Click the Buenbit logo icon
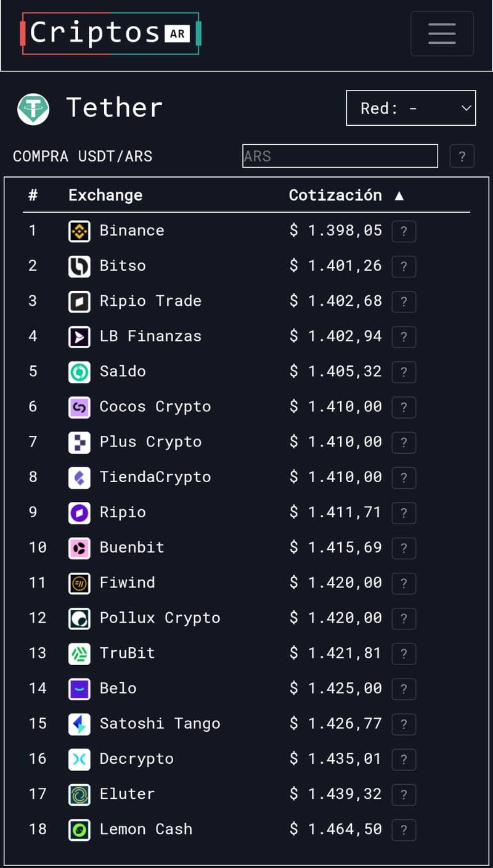This screenshot has width=493, height=868. click(79, 548)
